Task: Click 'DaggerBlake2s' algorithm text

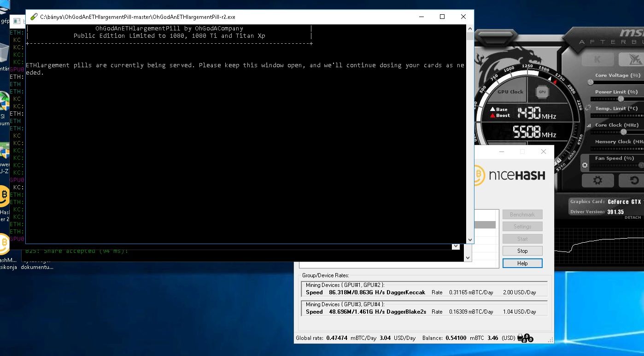Action: tap(406, 312)
